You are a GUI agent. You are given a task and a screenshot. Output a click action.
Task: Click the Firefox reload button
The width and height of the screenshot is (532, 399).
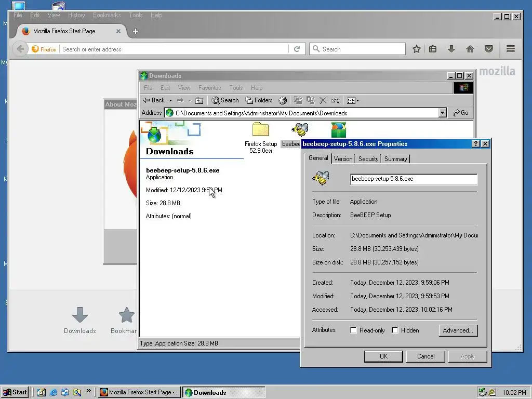297,49
